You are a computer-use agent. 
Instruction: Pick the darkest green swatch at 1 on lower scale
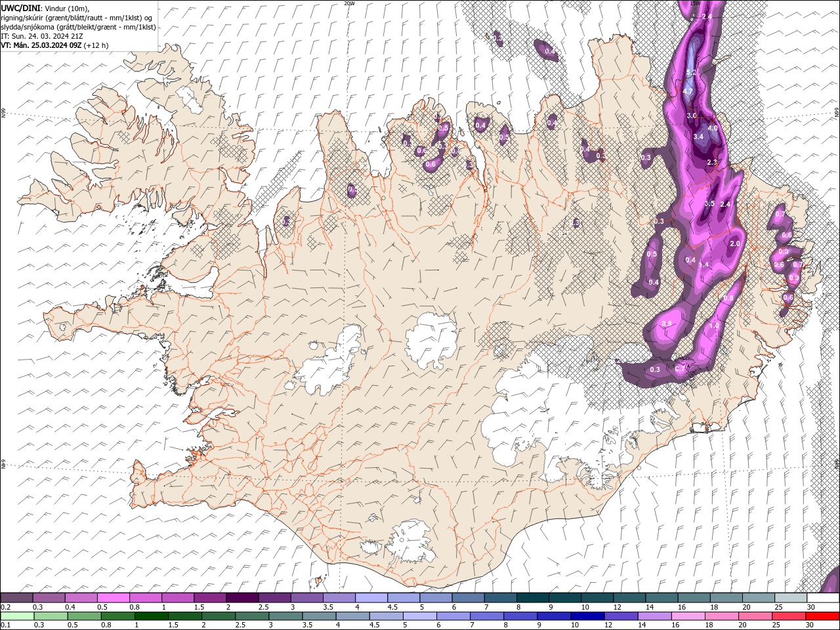point(151,616)
